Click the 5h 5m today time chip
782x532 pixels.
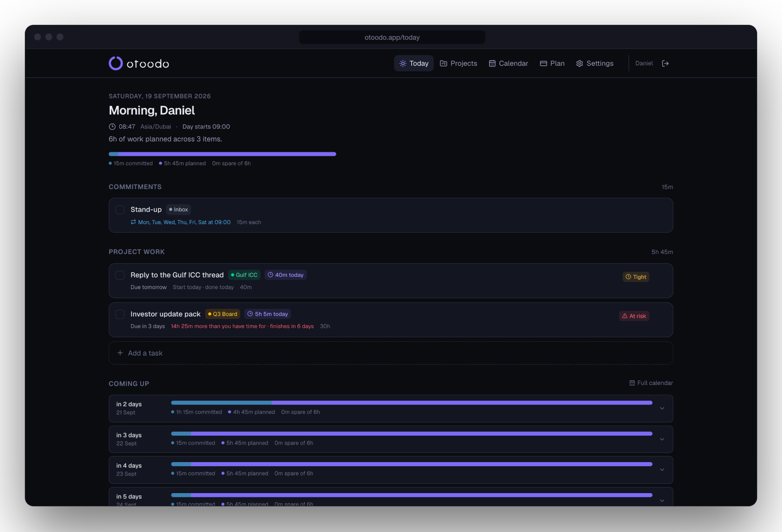pyautogui.click(x=267, y=314)
